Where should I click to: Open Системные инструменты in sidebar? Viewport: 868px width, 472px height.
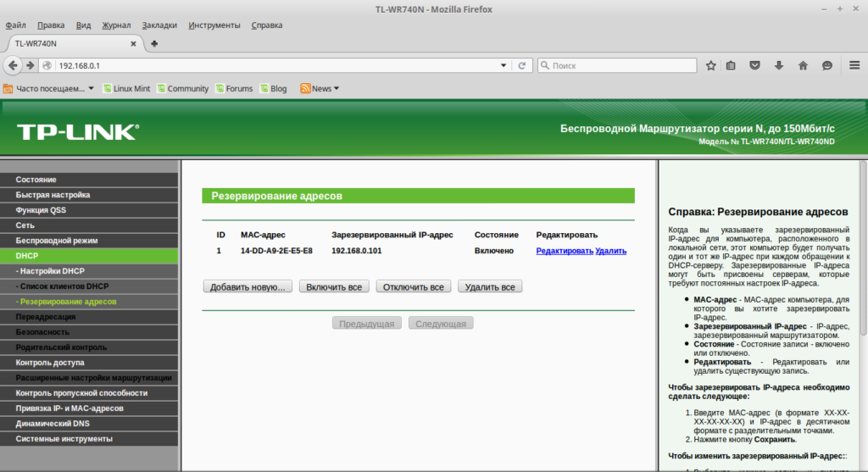pos(89,438)
